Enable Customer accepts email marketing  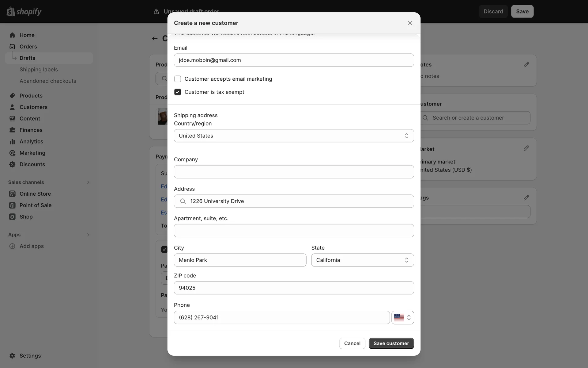[178, 79]
